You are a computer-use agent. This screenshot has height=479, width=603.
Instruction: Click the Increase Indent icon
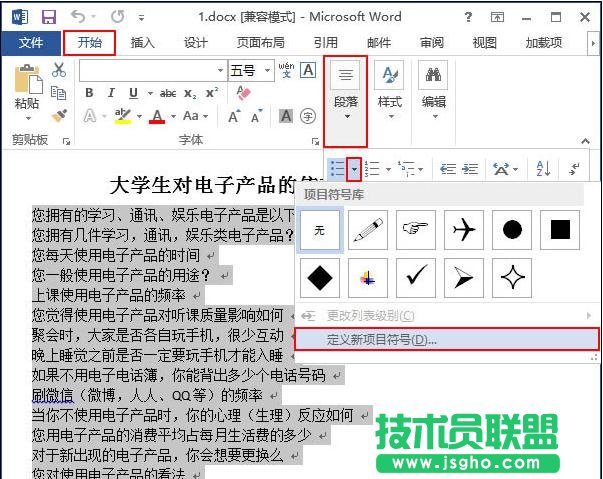point(470,169)
